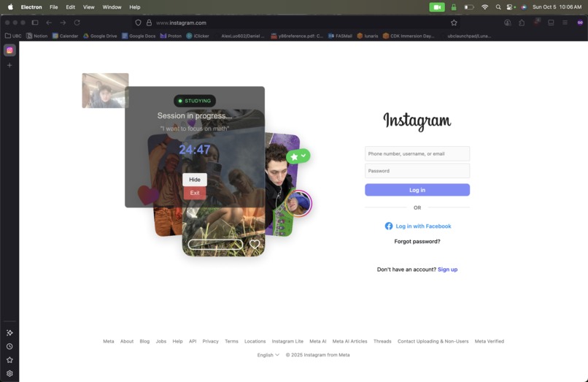The height and width of the screenshot is (382, 588).
Task: Click the Facebook logo icon
Action: [x=389, y=226]
